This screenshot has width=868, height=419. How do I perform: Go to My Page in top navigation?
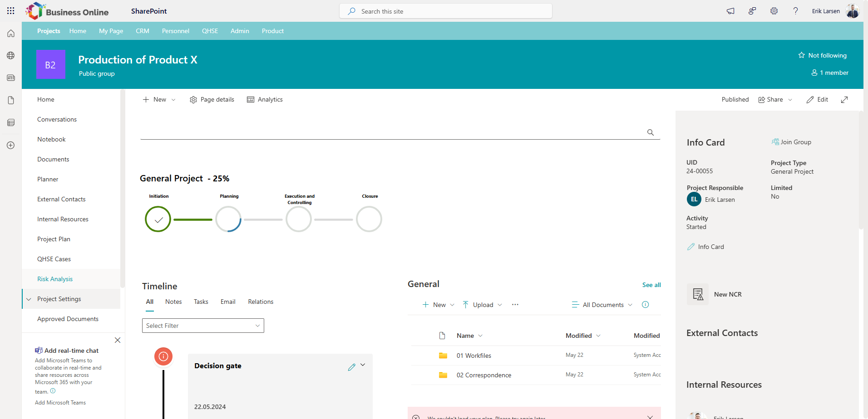pyautogui.click(x=111, y=31)
